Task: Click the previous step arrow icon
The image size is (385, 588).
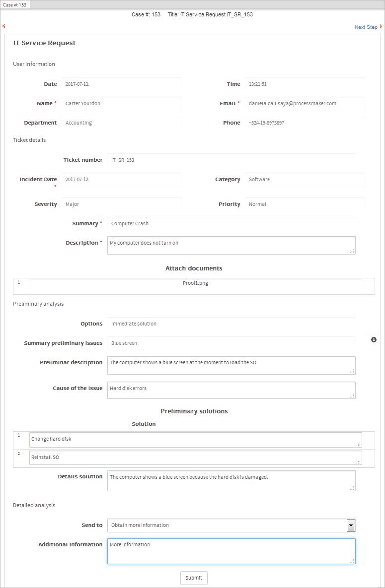Action: click(4, 27)
